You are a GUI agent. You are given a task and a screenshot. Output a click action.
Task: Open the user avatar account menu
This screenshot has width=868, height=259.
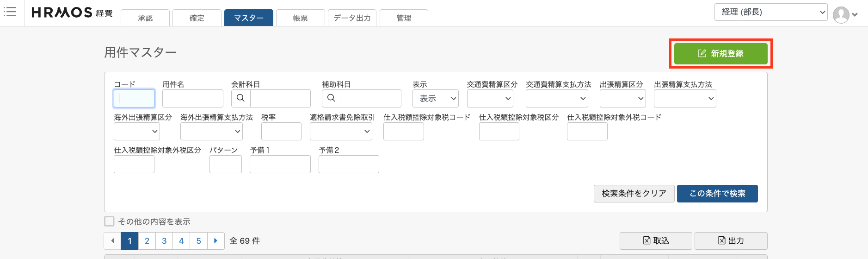845,14
